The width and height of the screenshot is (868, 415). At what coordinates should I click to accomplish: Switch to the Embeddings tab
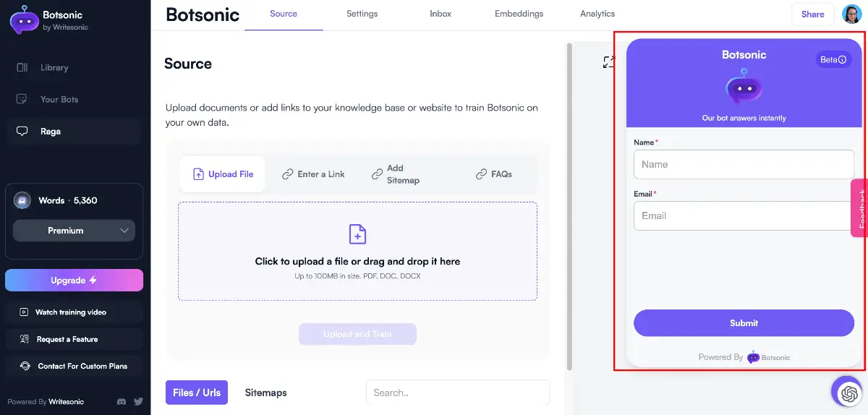point(519,14)
